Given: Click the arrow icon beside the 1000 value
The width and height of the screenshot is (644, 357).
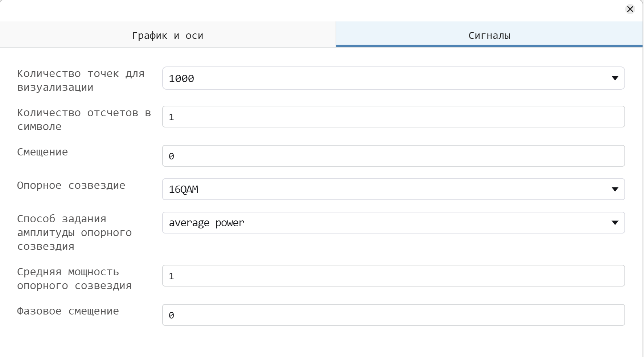Looking at the screenshot, I should pos(615,78).
